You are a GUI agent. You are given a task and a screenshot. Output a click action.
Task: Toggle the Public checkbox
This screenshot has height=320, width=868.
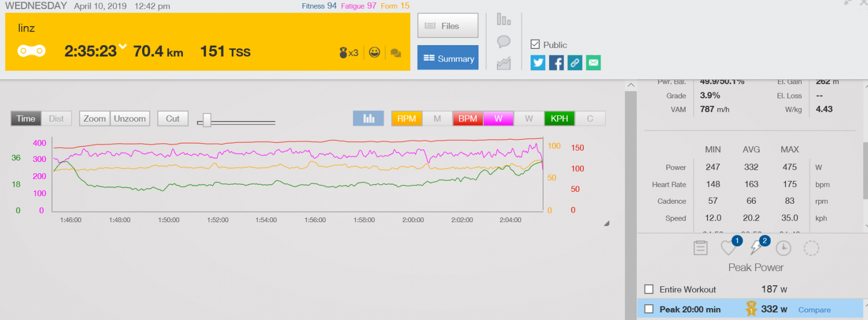tap(535, 45)
